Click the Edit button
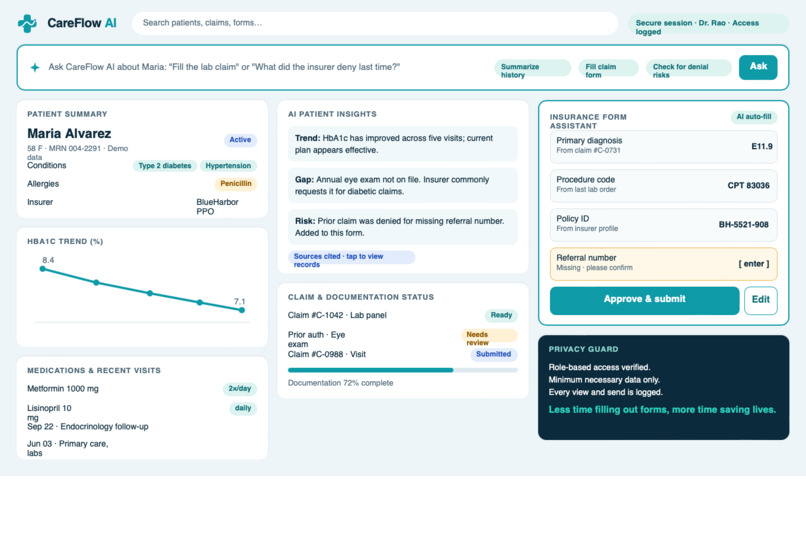Screen dimensions: 806x533 tap(761, 300)
